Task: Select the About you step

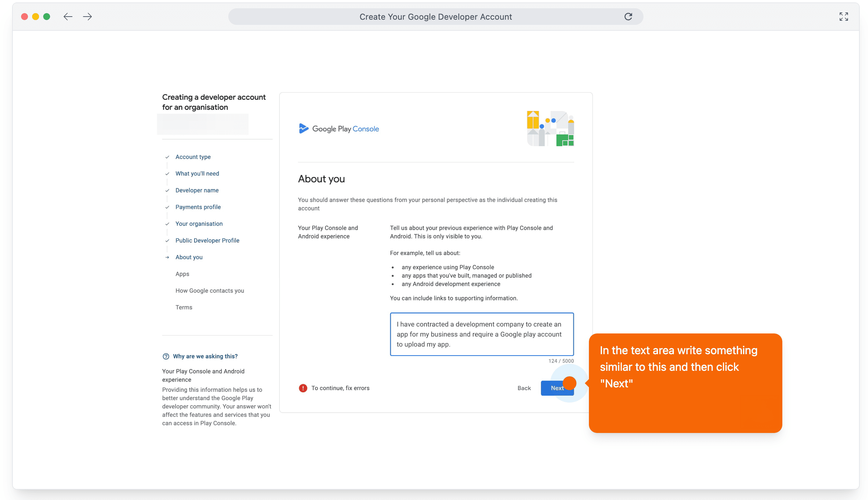Action: tap(189, 257)
